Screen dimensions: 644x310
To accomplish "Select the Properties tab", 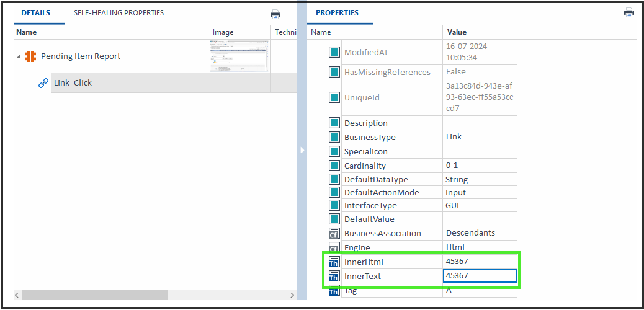I will [x=337, y=13].
